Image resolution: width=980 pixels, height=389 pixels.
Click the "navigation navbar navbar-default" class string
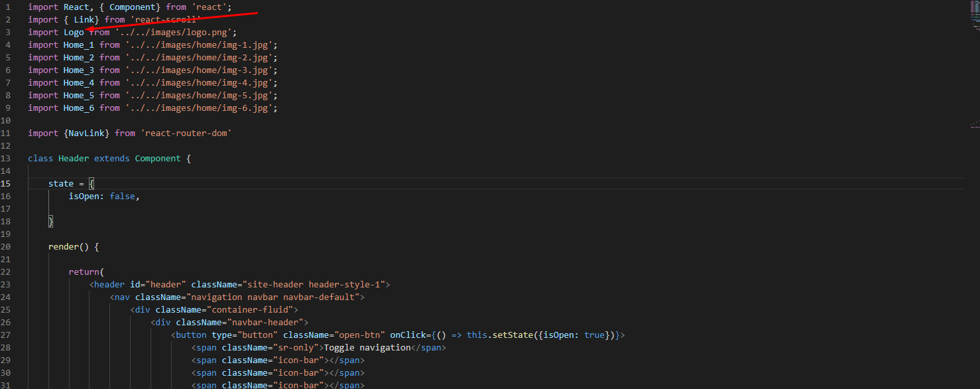[273, 297]
